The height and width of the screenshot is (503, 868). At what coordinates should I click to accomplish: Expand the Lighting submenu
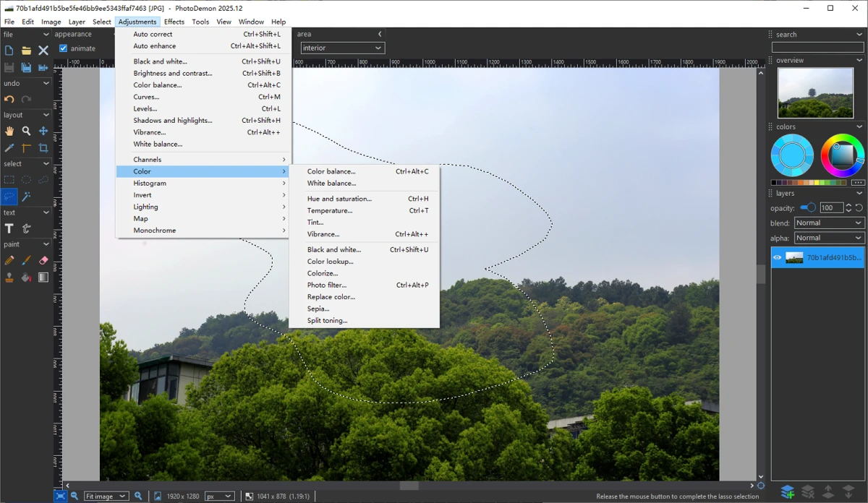(x=203, y=207)
